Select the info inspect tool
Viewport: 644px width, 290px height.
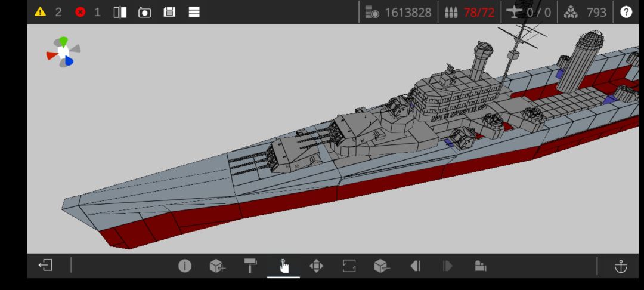185,266
